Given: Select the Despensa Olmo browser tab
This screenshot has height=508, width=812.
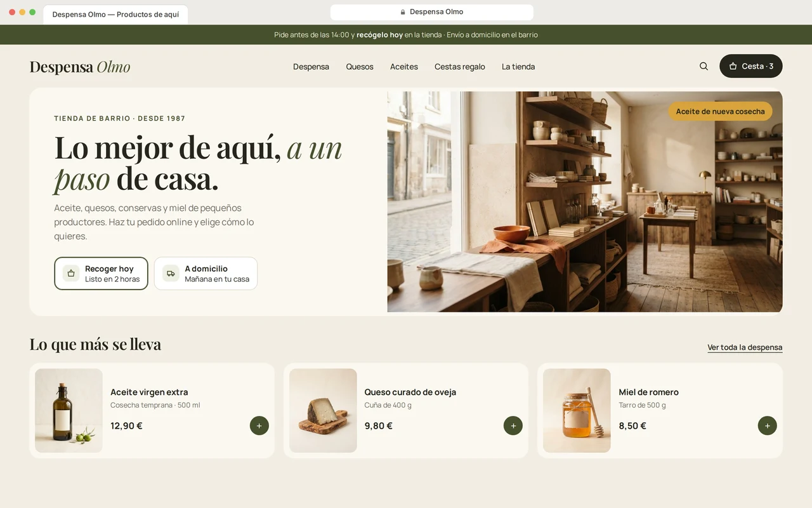Looking at the screenshot, I should point(115,15).
